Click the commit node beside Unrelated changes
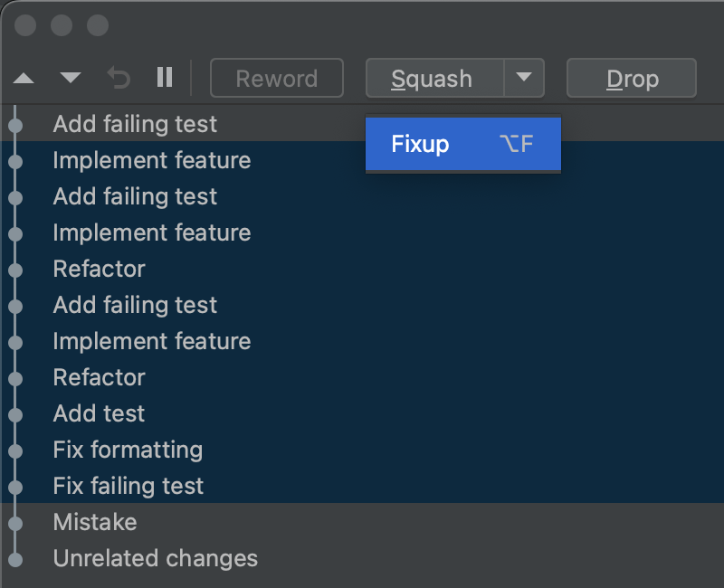Viewport: 724px width, 588px height. pos(15,558)
